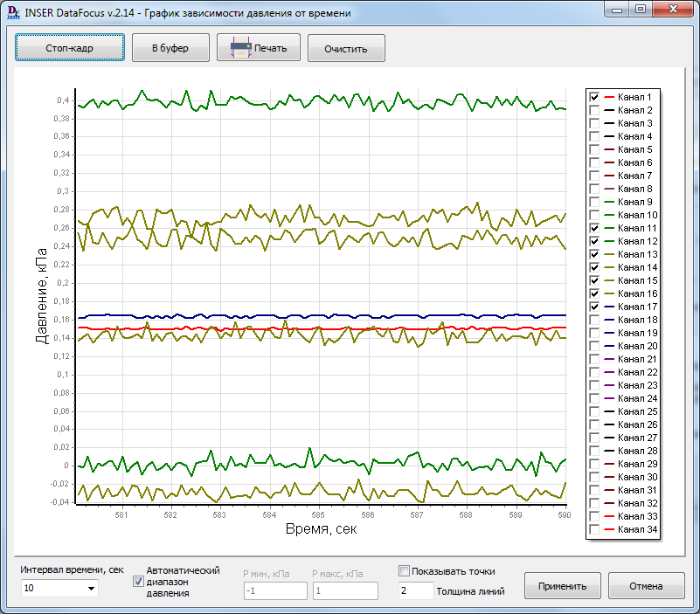700x614 pixels.
Task: Uncheck the Канал 17 checkbox
Action: click(x=594, y=307)
